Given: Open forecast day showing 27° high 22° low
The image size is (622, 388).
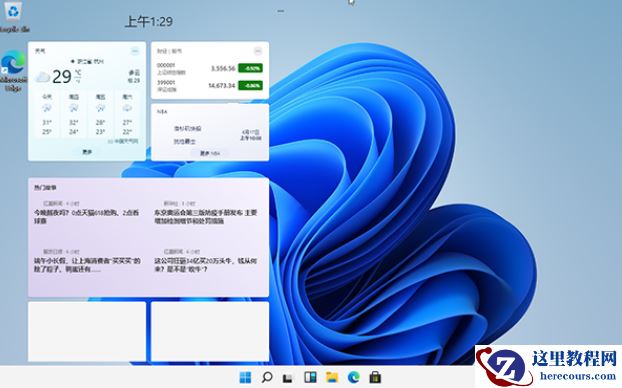Looking at the screenshot, I should (127, 114).
